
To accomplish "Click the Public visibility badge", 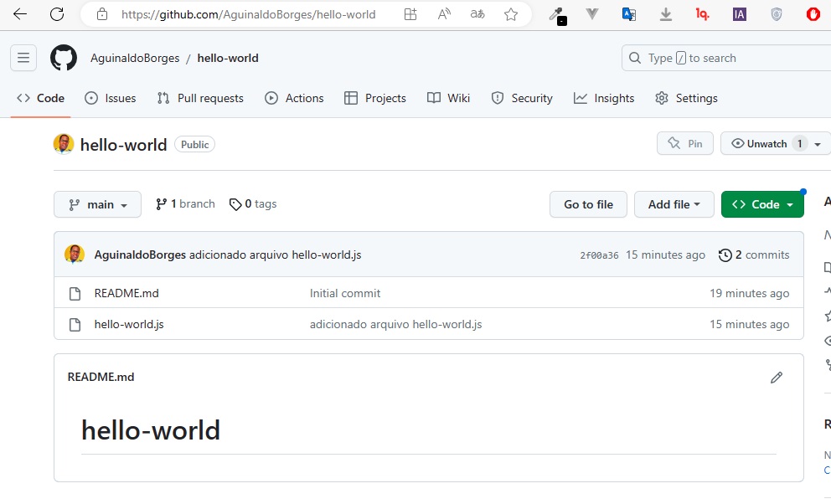I will tap(194, 145).
